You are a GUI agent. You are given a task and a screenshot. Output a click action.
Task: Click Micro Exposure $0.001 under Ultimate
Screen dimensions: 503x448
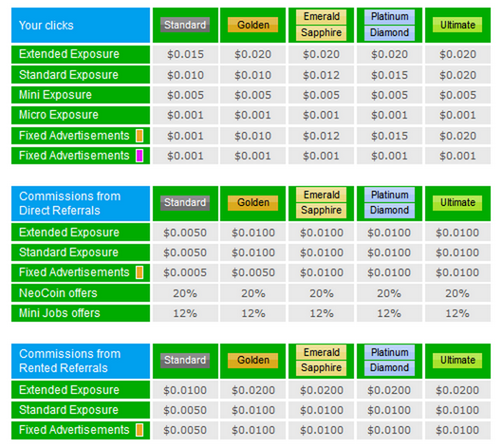457,115
